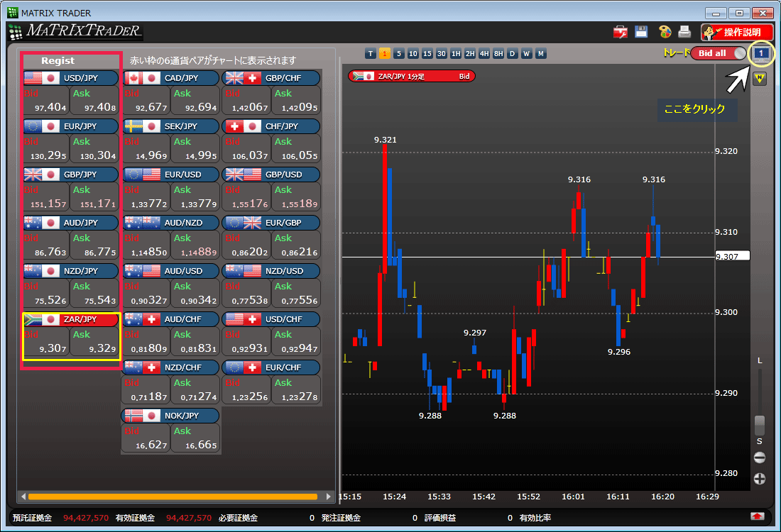Select the NOK/JPY currency pair header
Image resolution: width=781 pixels, height=532 pixels.
tap(171, 416)
